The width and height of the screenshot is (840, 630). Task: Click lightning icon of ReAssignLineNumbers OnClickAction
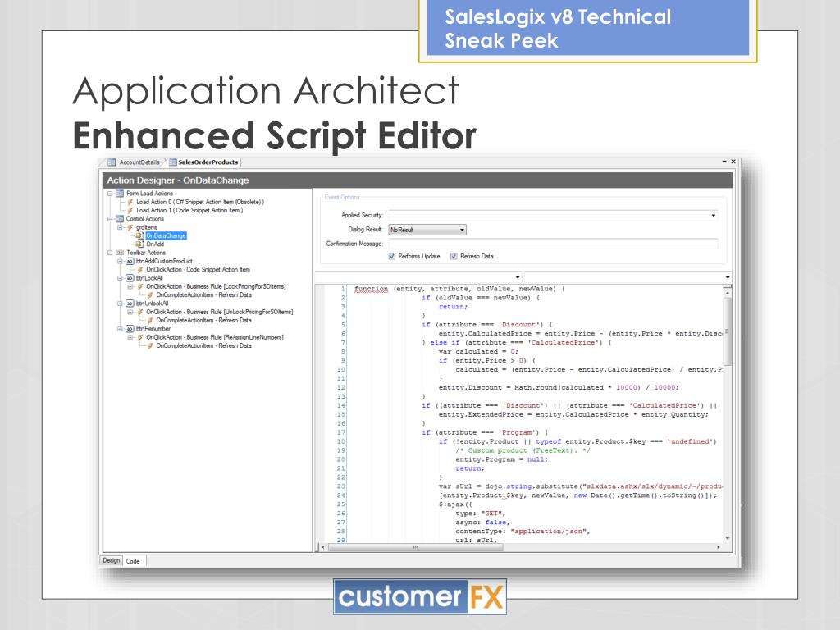(x=140, y=337)
